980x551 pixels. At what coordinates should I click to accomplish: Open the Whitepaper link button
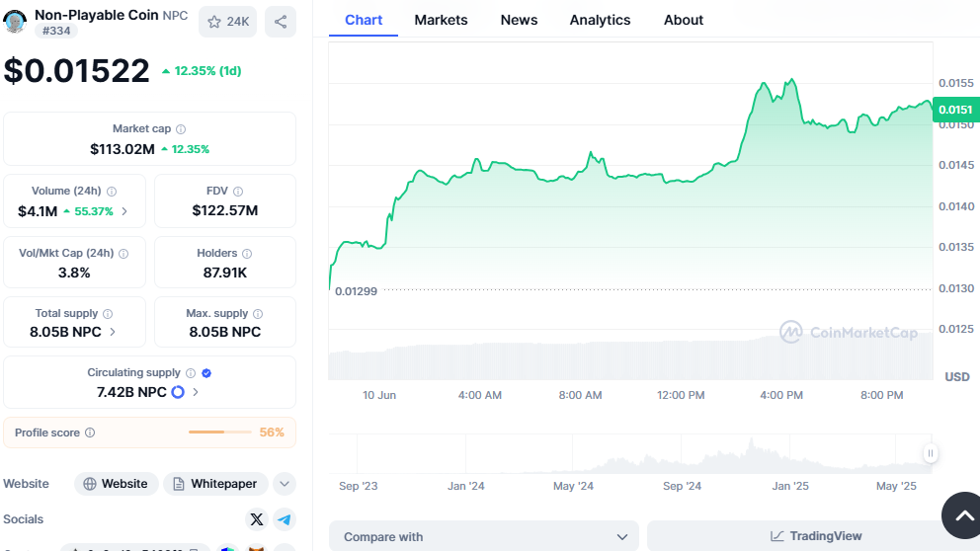(215, 484)
